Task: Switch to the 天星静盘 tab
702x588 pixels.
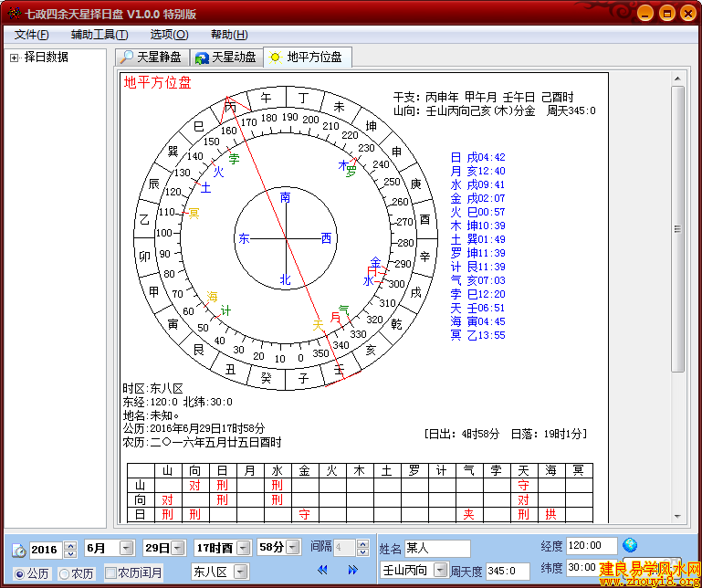Action: click(x=152, y=58)
